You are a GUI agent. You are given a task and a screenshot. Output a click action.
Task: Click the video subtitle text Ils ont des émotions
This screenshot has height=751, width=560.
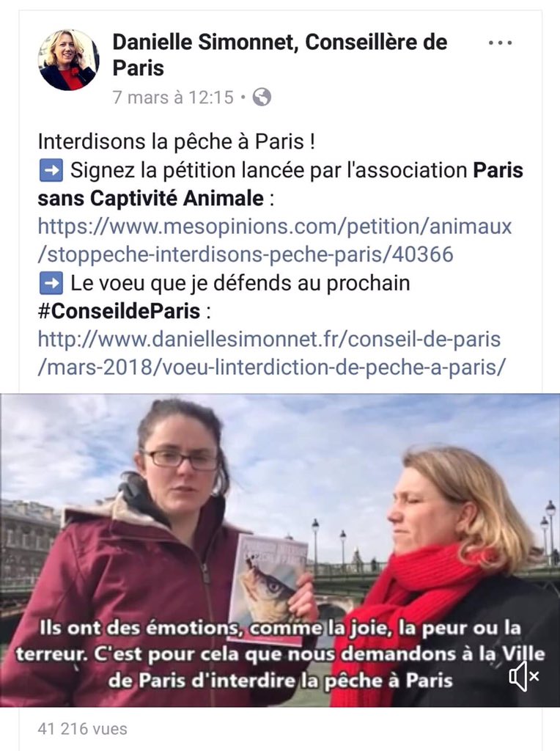(x=141, y=628)
